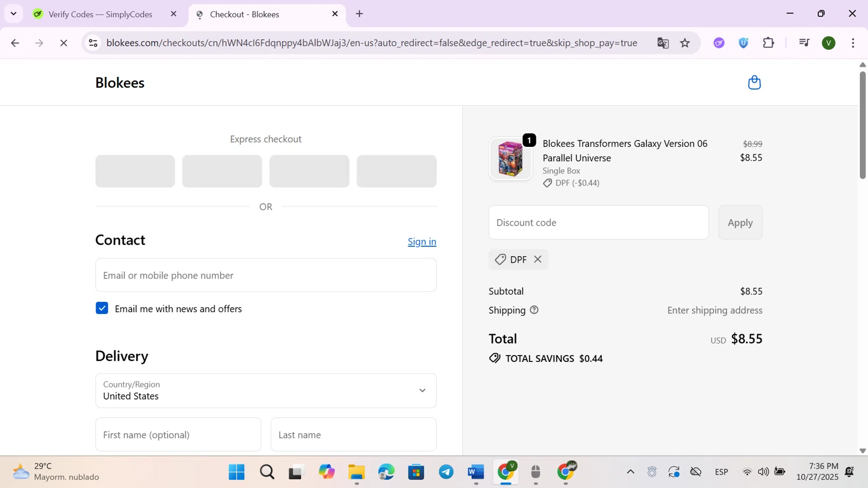Open Bitwarden shield extension icon
The width and height of the screenshot is (868, 488).
(744, 43)
